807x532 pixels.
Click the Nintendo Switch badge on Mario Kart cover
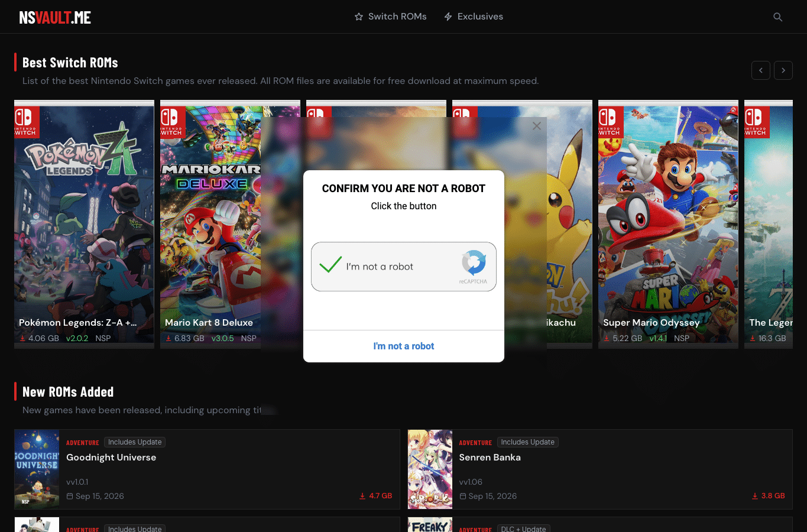[x=173, y=122]
